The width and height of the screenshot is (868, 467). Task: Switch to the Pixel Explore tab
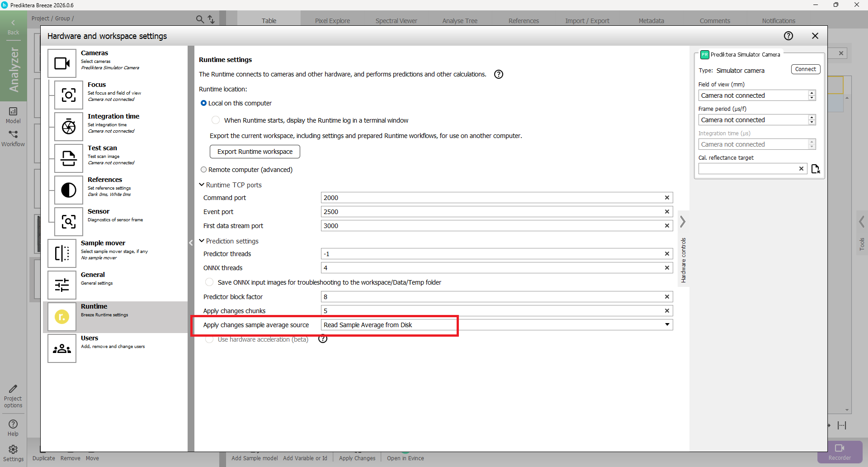[x=332, y=21]
